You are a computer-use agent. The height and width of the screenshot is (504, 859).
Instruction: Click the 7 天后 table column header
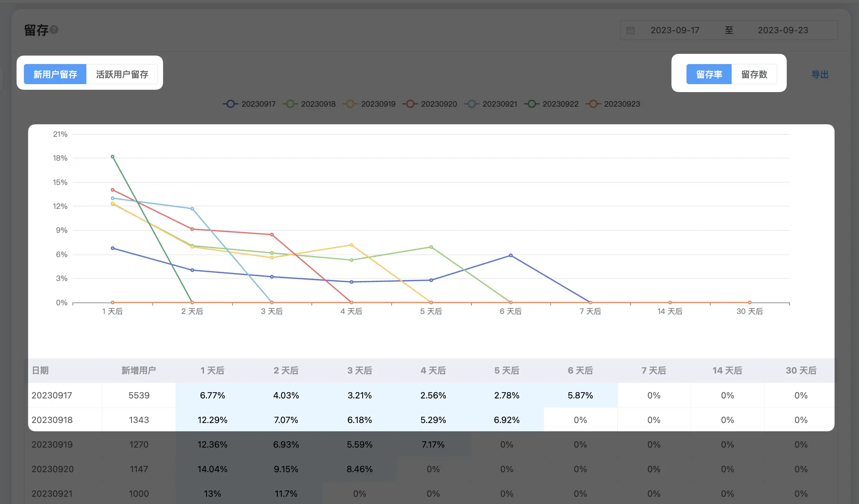(x=654, y=370)
